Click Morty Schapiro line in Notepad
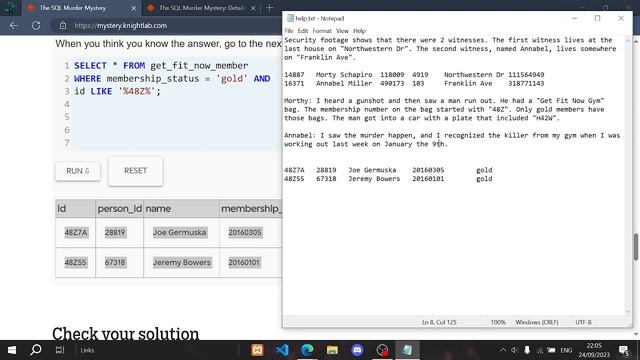 (414, 75)
